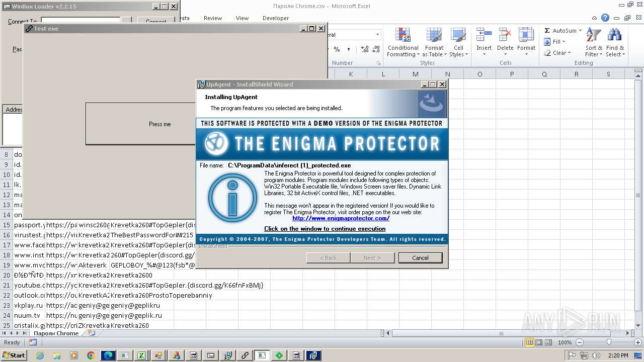Viewport: 644px width, 362px height.
Task: Click the horizontal scrollbar in Excel
Action: coord(501,333)
